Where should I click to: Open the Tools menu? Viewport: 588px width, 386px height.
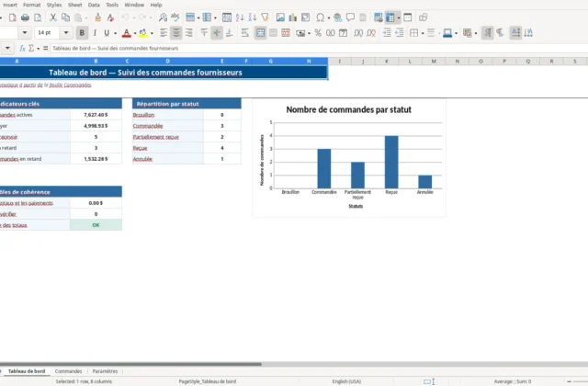pyautogui.click(x=112, y=5)
